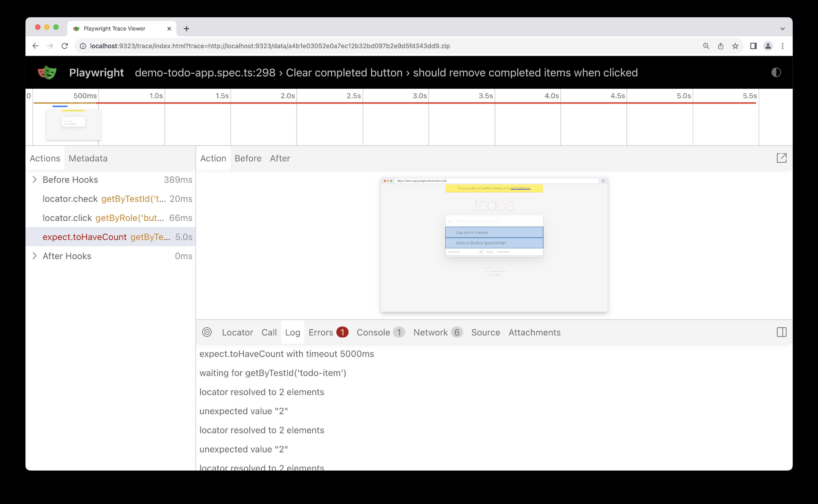The width and height of the screenshot is (818, 504).
Task: Click the browser address bar URL
Action: 270,46
